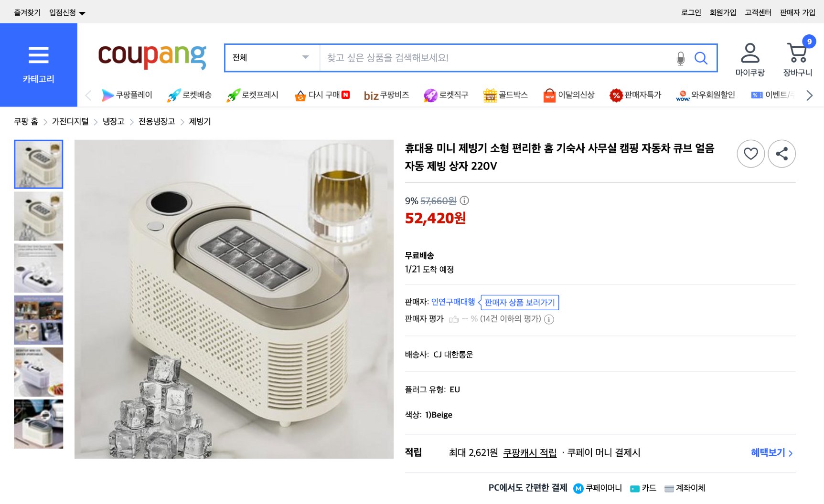Share this product via the share icon
The image size is (824, 504).
point(781,154)
